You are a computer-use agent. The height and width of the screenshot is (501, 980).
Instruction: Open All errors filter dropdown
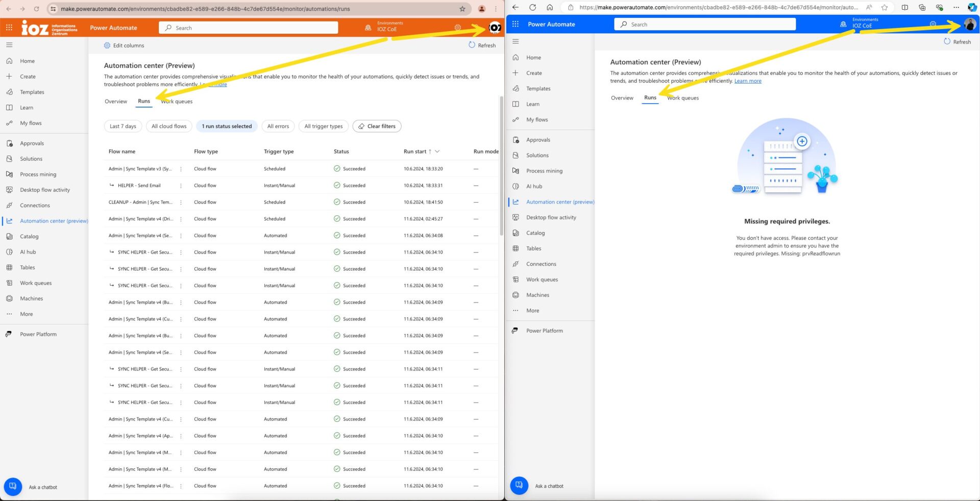278,126
